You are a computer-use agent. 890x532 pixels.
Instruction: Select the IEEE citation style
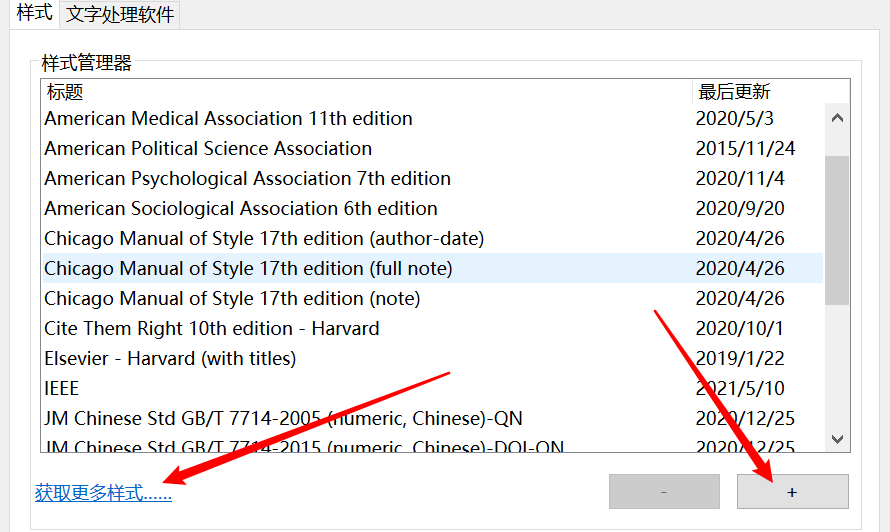[x=62, y=388]
